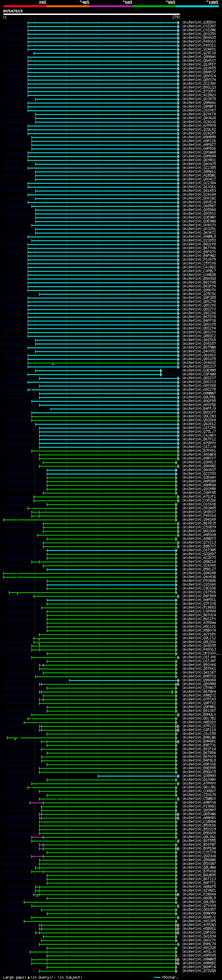This screenshot has width=222, height=980.
Task: Click the query end position 279
Action: pyautogui.click(x=175, y=17)
